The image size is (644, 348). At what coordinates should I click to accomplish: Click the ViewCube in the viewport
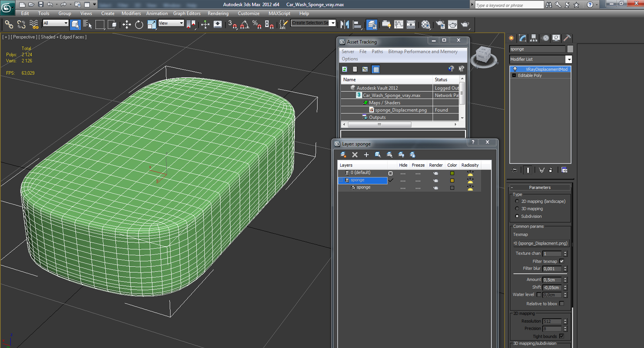click(x=484, y=56)
